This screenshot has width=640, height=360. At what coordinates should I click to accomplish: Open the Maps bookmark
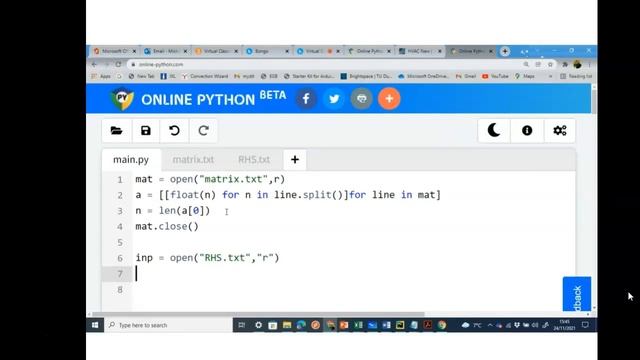[525, 76]
